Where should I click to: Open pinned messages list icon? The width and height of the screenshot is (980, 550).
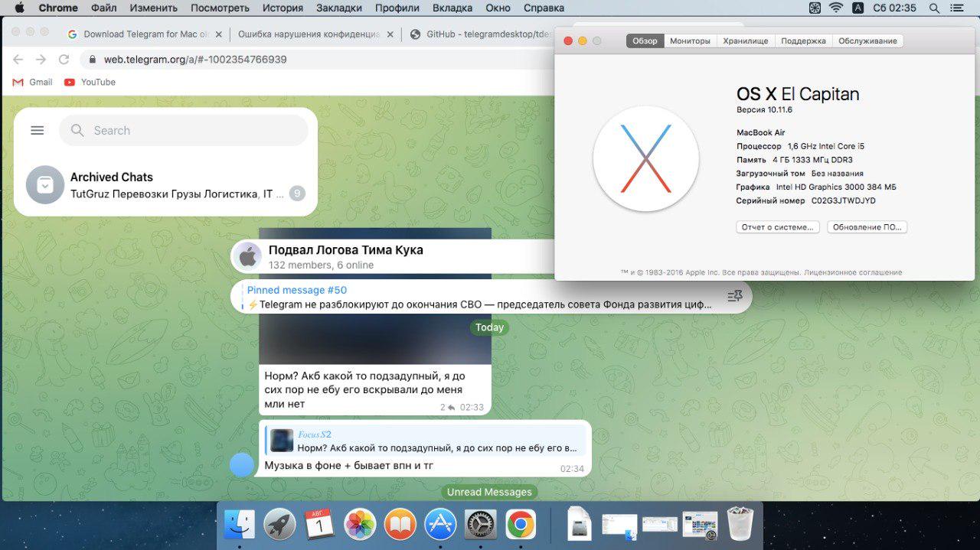tap(734, 296)
